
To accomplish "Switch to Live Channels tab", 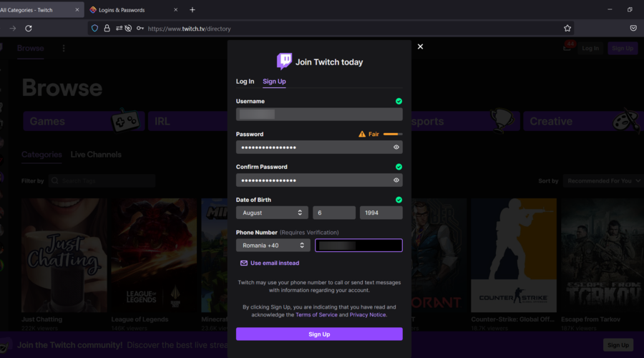I will (96, 155).
